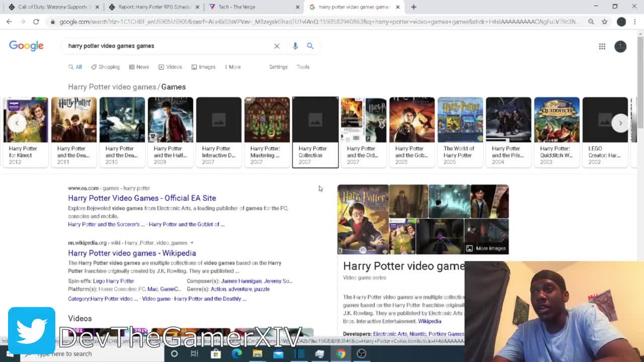Click More images in knowledge panel
644x362 pixels.
point(486,248)
